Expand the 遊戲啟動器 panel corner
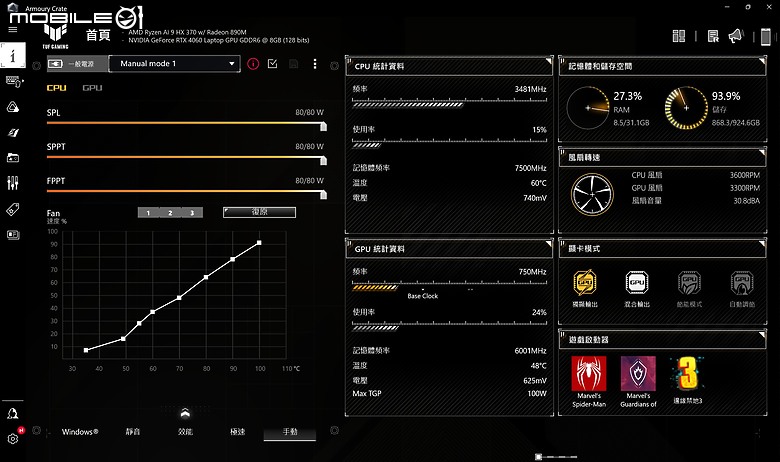This screenshot has width=780, height=462. click(x=762, y=335)
